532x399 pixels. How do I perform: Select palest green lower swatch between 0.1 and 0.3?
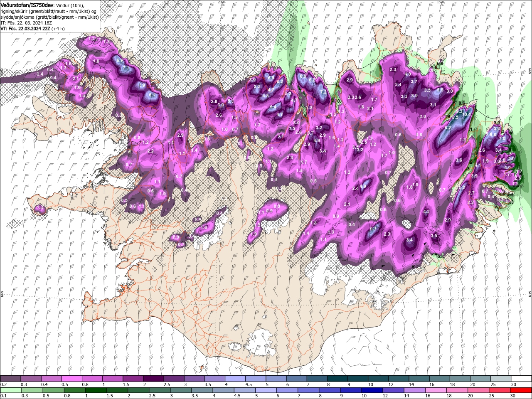(11, 390)
